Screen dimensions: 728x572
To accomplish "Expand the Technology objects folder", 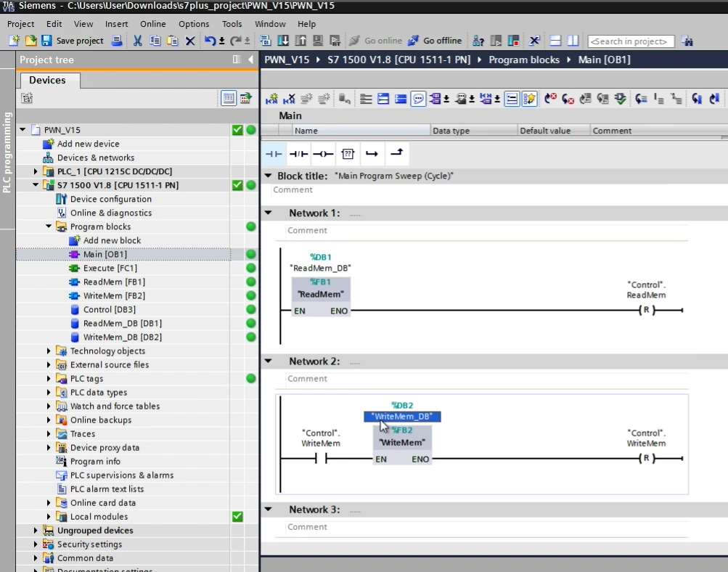I will coord(49,351).
